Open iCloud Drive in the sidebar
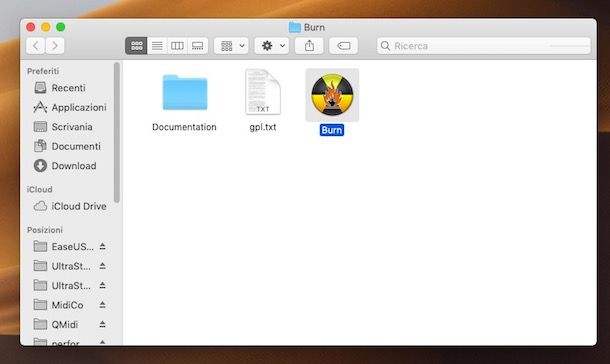 (70, 206)
